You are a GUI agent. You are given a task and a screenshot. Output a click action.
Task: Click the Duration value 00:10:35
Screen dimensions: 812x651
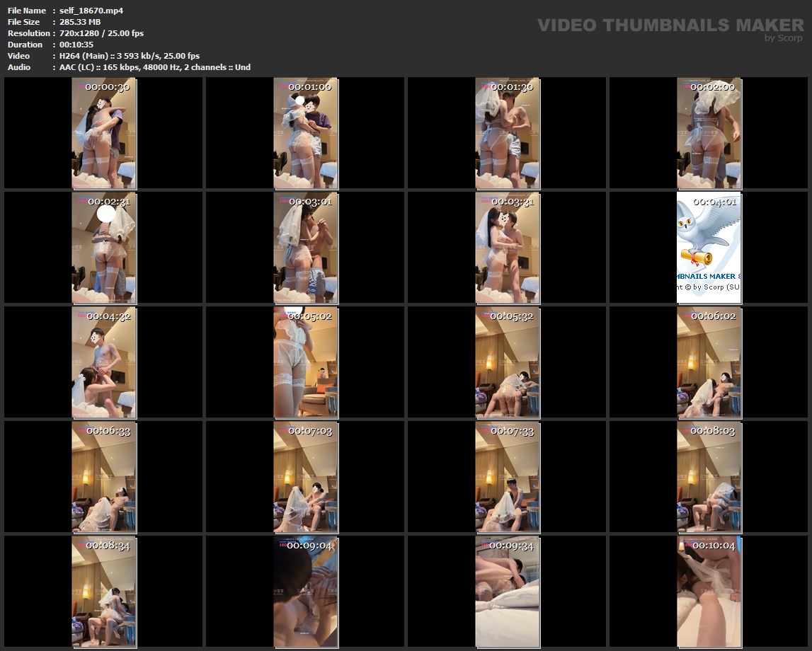pyautogui.click(x=76, y=45)
